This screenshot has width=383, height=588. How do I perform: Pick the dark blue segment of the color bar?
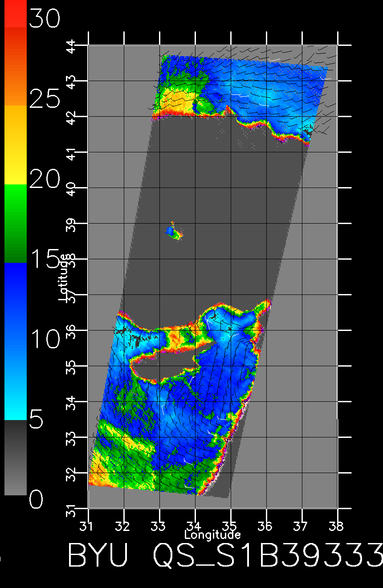15,303
